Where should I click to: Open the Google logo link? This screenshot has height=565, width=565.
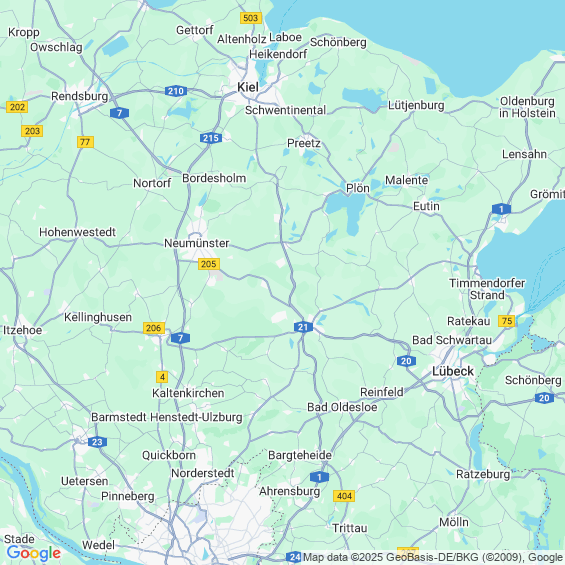pos(34,553)
